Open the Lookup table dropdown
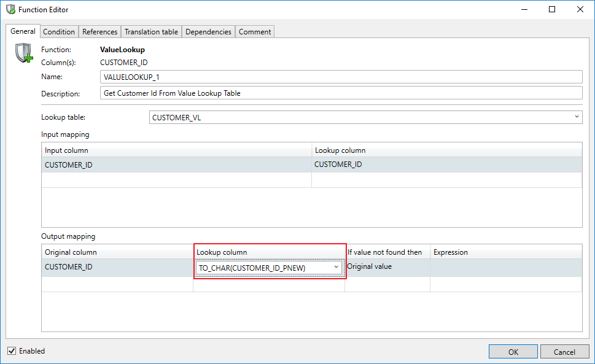595x364 pixels. pyautogui.click(x=577, y=117)
